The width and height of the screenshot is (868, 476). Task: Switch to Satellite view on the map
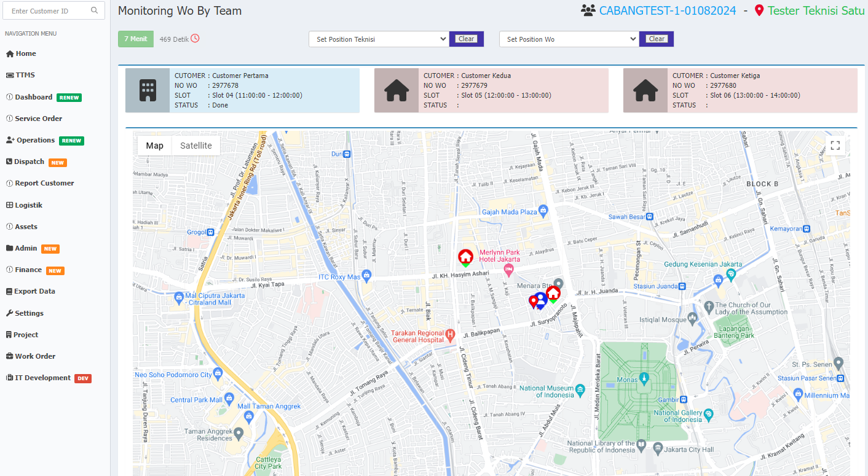(x=195, y=145)
